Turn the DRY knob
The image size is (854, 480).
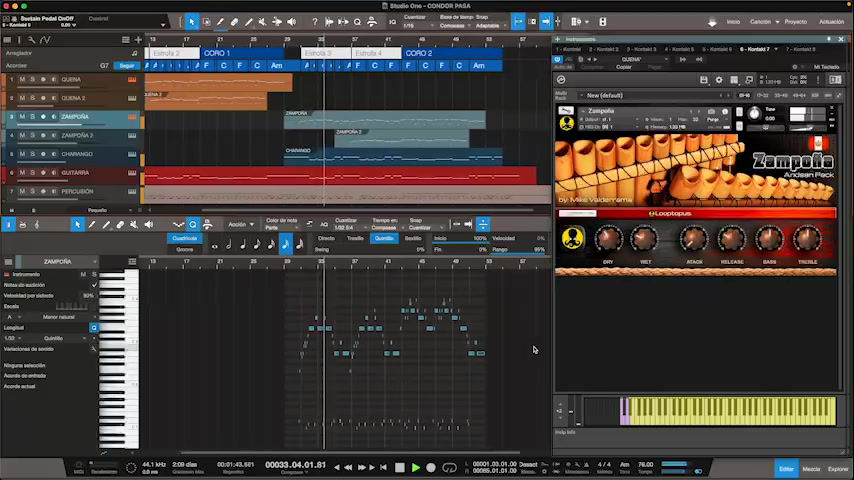coord(608,239)
